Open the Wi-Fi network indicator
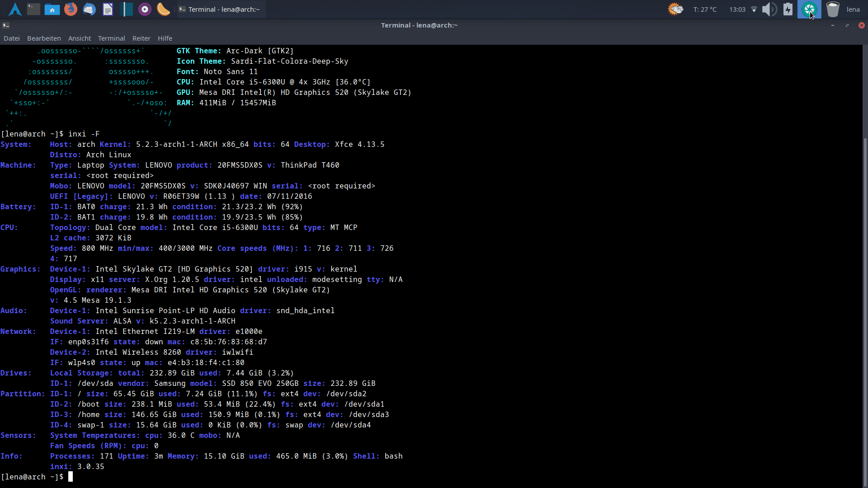The width and height of the screenshot is (868, 488). coord(754,9)
